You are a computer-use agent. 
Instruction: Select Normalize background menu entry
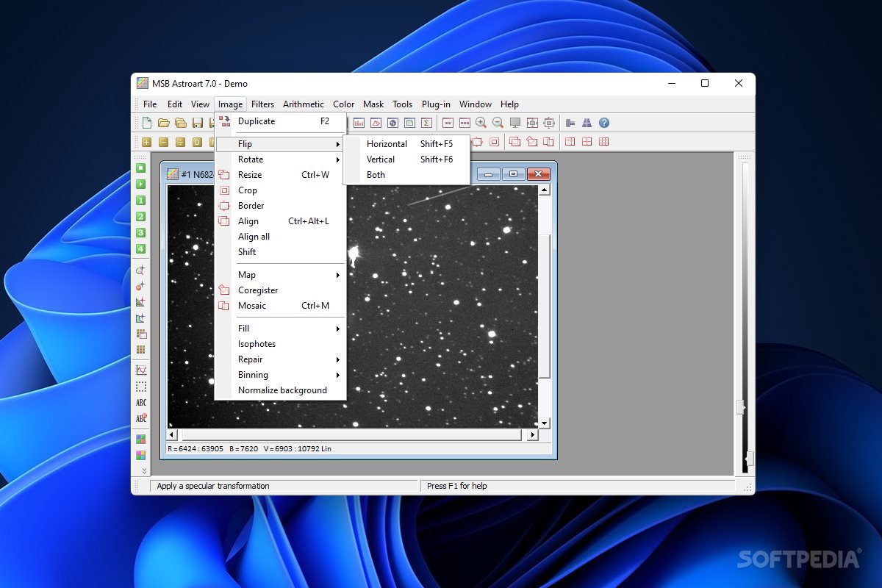coord(280,390)
